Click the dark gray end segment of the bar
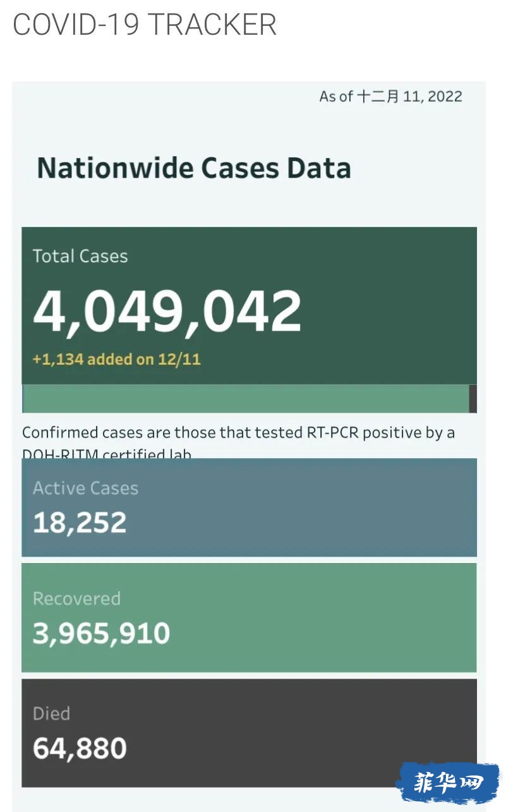 coord(473,399)
